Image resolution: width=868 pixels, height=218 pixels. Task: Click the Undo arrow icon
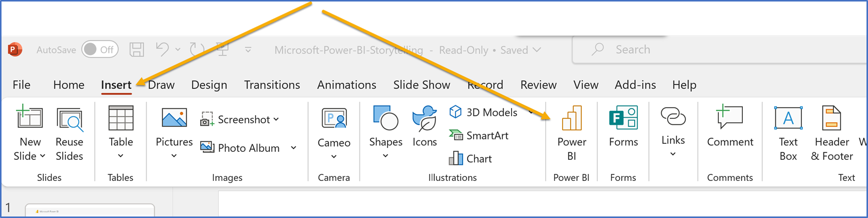163,49
